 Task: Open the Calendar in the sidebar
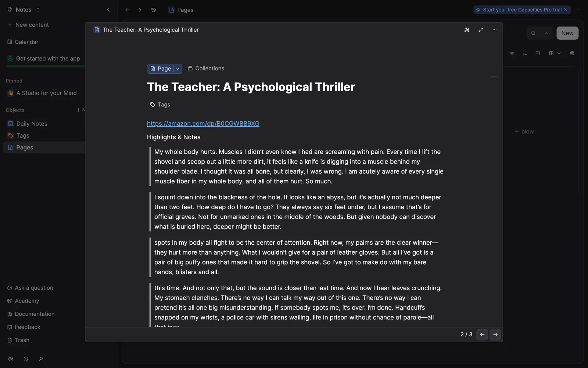23,42
